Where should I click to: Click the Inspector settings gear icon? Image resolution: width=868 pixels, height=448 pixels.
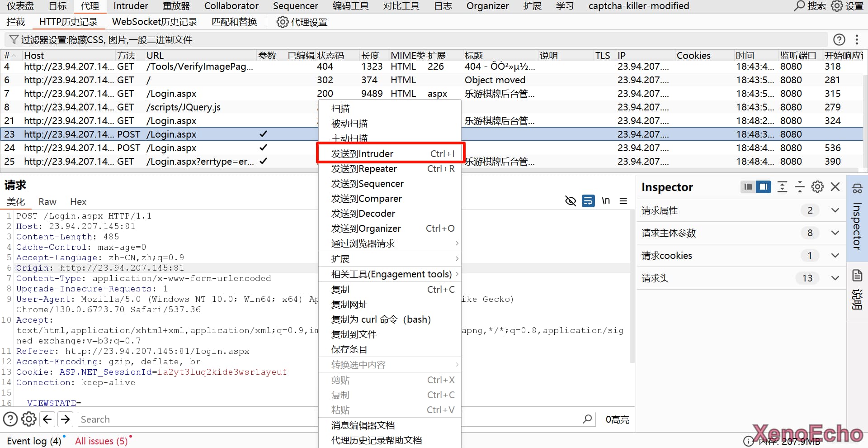click(x=817, y=187)
